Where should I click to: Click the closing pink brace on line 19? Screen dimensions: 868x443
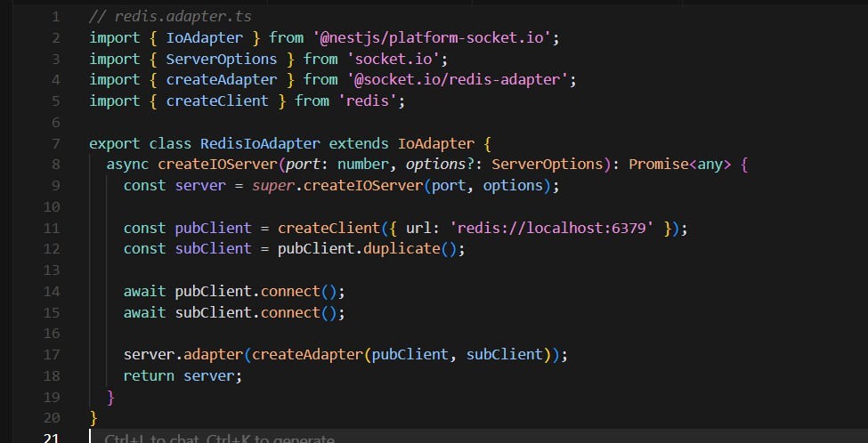110,397
